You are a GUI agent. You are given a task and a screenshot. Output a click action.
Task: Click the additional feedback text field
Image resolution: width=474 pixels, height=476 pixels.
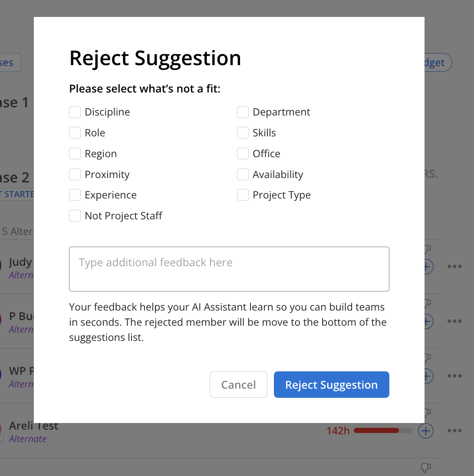pos(229,269)
